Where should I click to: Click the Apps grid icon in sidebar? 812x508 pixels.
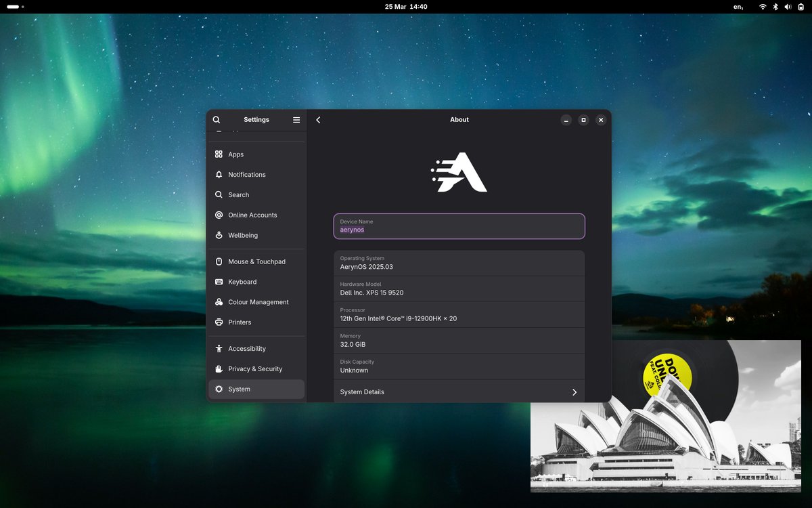(219, 154)
